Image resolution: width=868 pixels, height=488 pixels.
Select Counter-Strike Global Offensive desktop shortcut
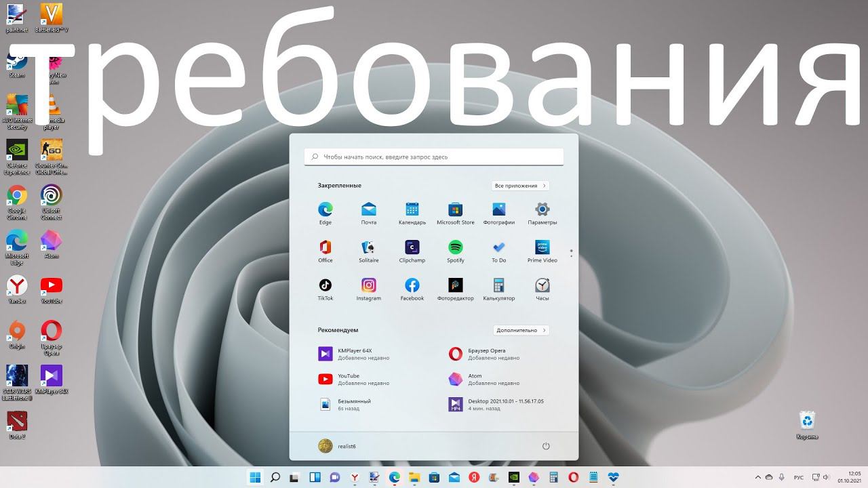(x=52, y=157)
